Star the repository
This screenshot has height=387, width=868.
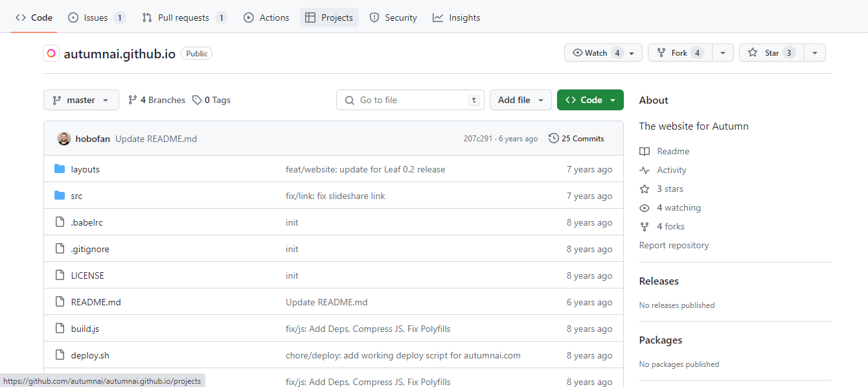click(771, 53)
